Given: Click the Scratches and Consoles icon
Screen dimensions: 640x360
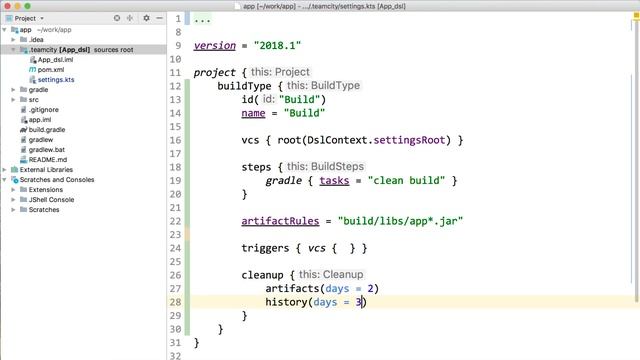Looking at the screenshot, I should tap(15, 180).
